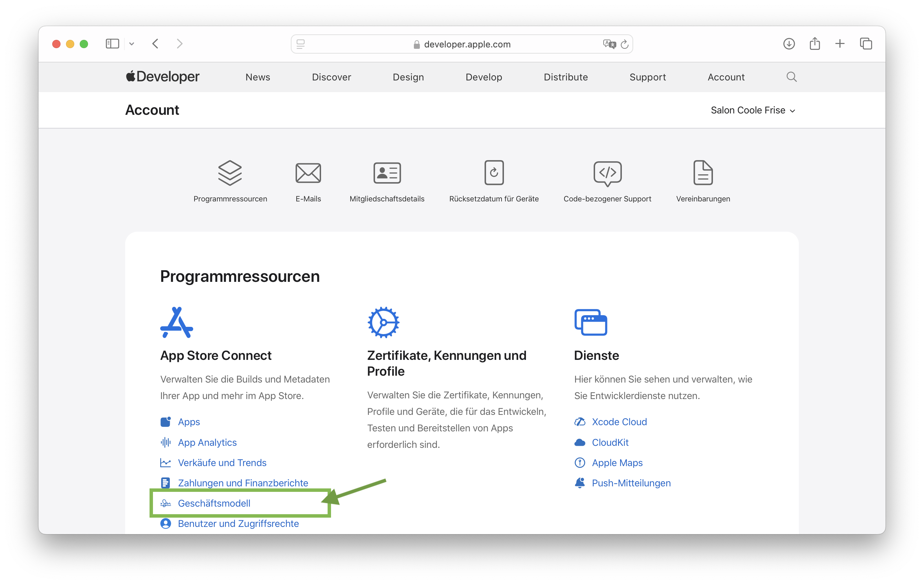Click the E-Mails envelope icon
The image size is (924, 585).
point(308,173)
